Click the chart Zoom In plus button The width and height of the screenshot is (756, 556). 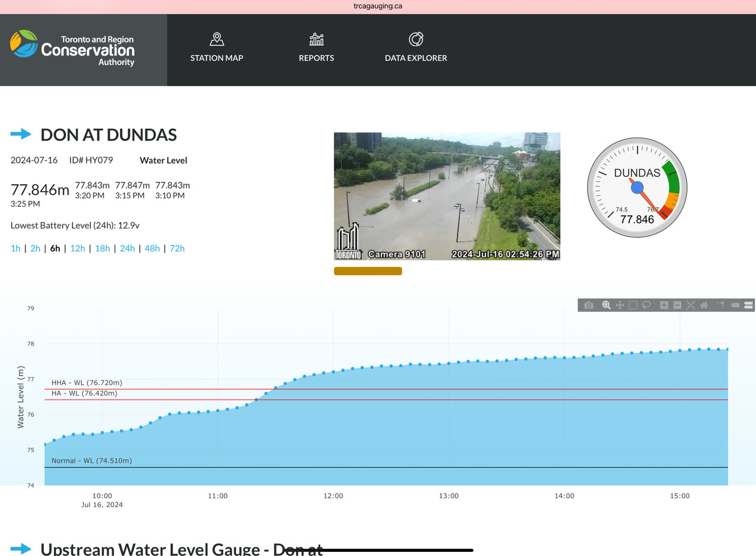pos(664,305)
